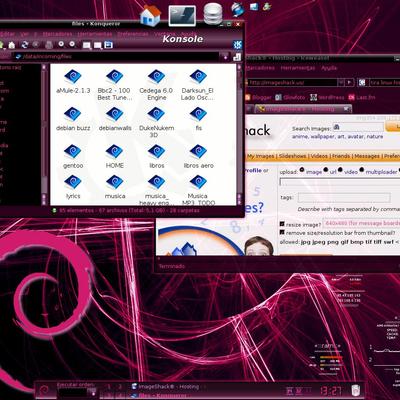The image size is (400, 400).
Task: Close the ImageShack Hosting browser tab
Action: point(347,109)
